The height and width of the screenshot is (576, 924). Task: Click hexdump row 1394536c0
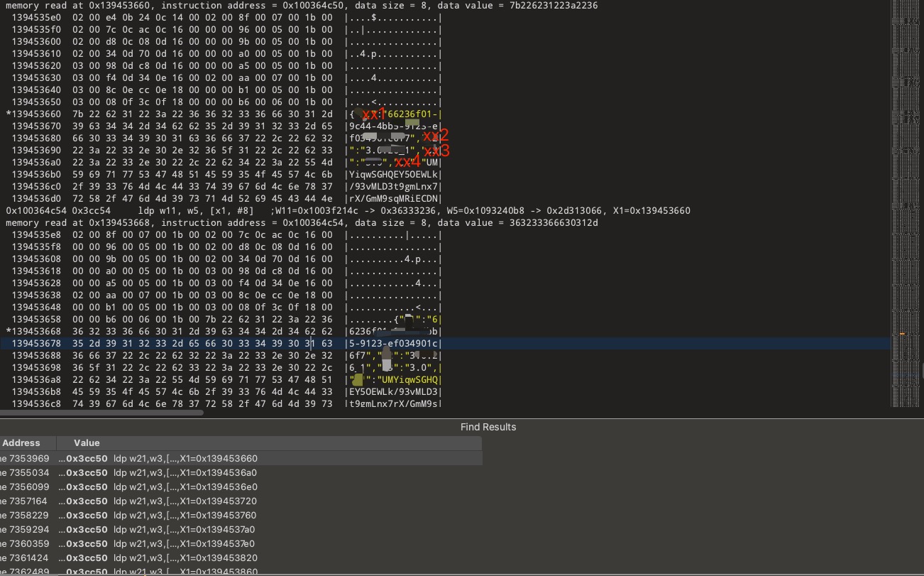pyautogui.click(x=226, y=187)
